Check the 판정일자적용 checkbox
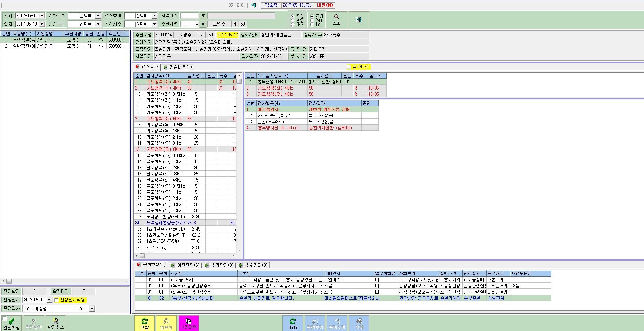Screen dimensions: 644x331 click(x=57, y=300)
